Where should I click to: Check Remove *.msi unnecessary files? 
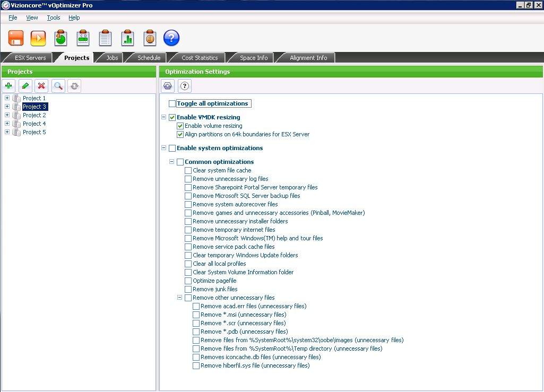click(196, 315)
